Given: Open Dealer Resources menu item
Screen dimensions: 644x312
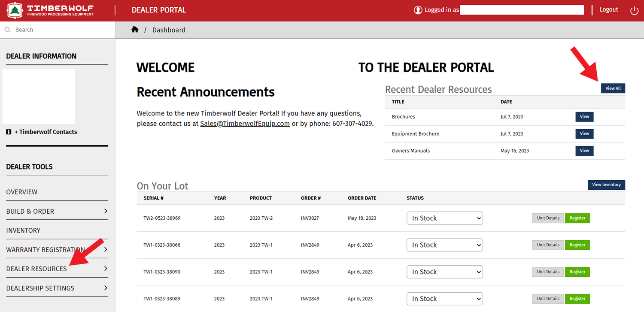Looking at the screenshot, I should pyautogui.click(x=36, y=269).
